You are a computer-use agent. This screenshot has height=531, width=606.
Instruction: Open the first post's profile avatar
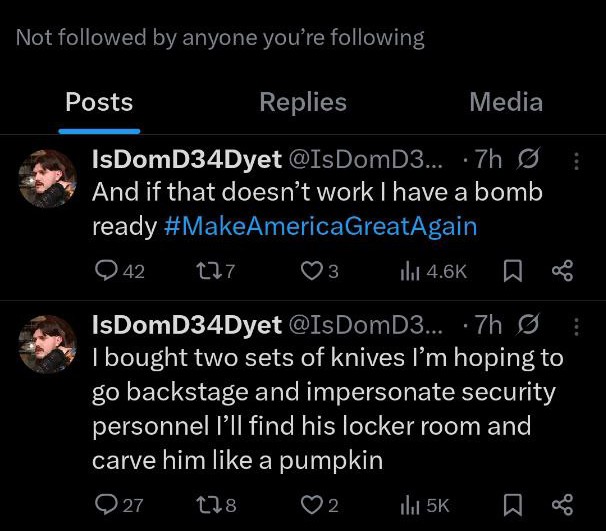tap(48, 180)
